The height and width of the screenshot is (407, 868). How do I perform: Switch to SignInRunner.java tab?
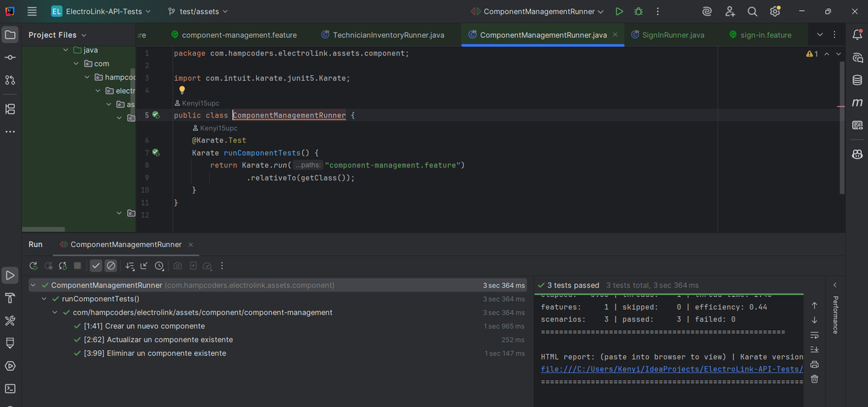coord(668,35)
